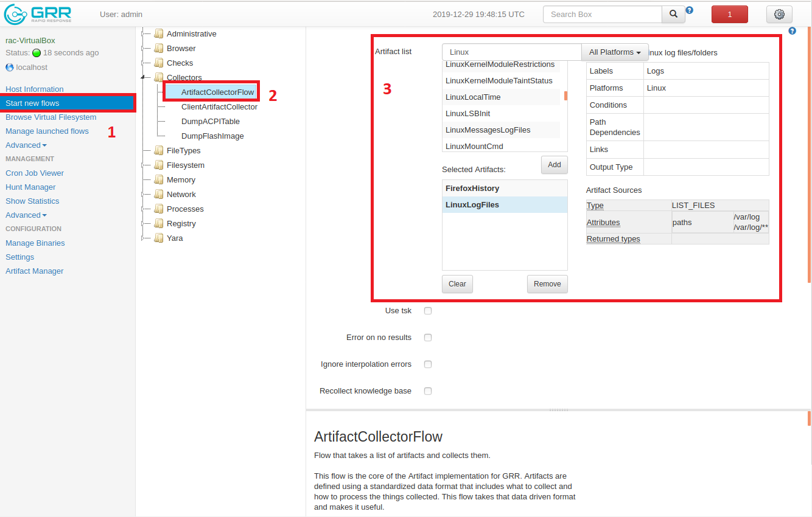This screenshot has height=517, width=812.
Task: Toggle Error on no results checkbox
Action: pos(428,338)
